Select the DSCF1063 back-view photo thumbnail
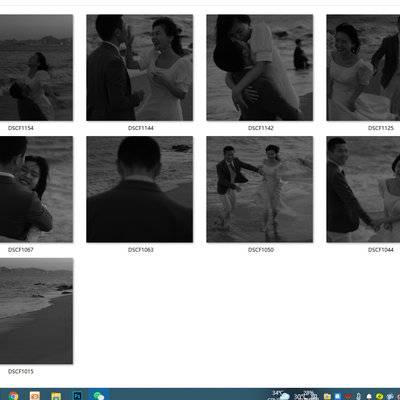 pos(139,189)
